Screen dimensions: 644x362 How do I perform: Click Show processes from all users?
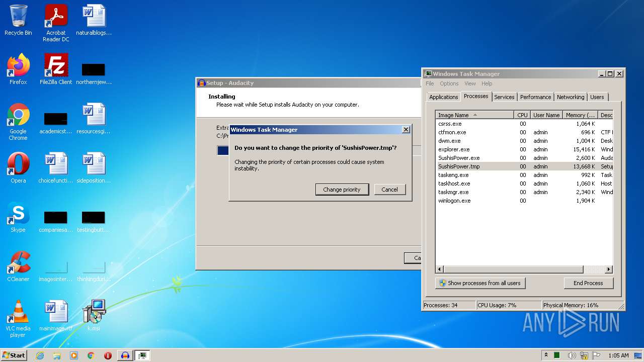coord(480,283)
